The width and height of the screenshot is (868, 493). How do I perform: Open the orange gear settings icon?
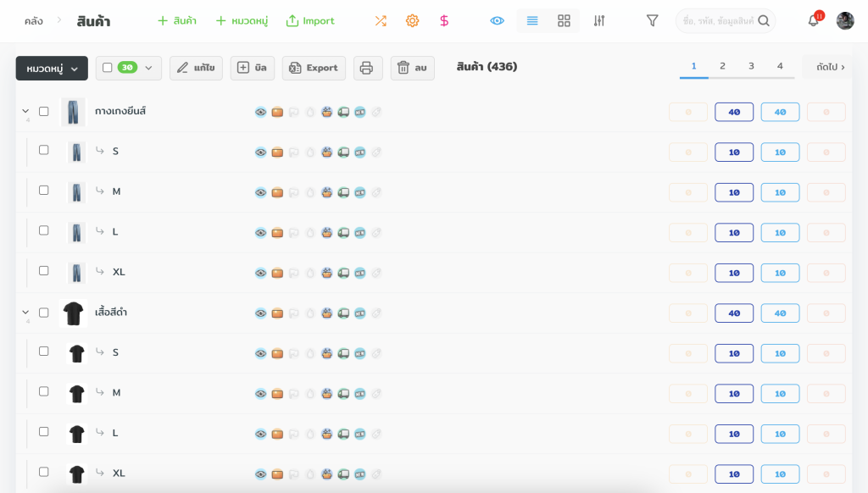tap(412, 20)
